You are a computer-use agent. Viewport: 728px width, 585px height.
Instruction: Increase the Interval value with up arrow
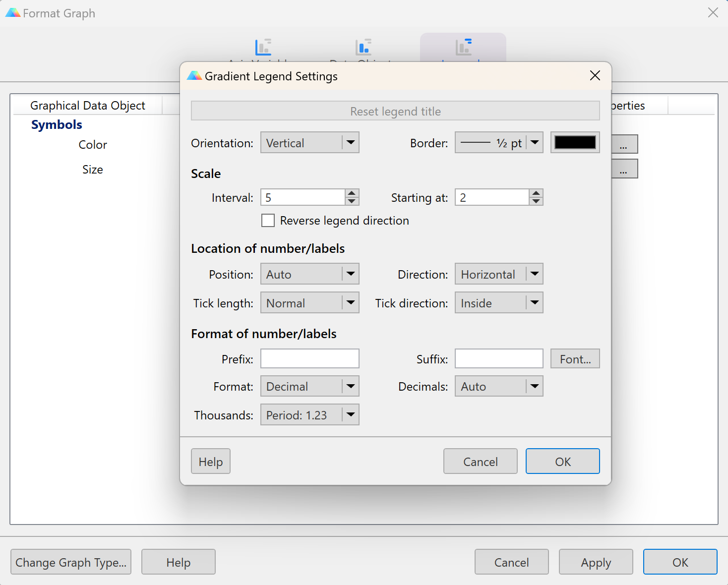click(352, 193)
